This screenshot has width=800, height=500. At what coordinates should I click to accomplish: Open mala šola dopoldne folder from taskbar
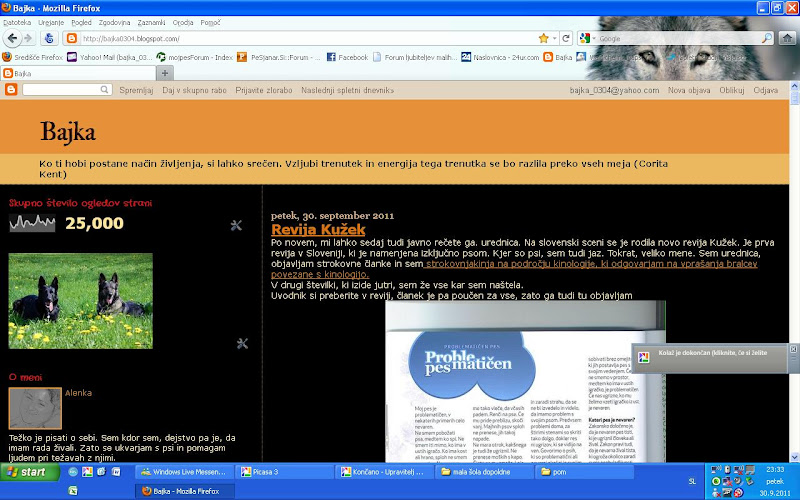[484, 472]
